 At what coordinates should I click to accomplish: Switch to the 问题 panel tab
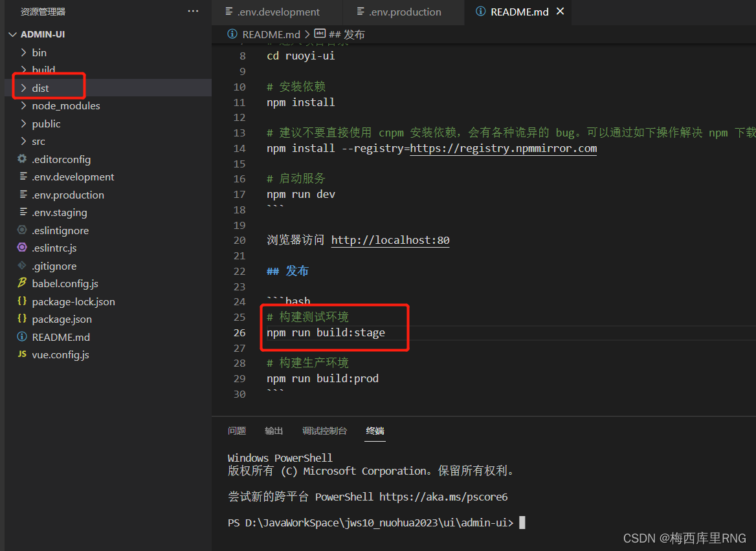pos(237,431)
